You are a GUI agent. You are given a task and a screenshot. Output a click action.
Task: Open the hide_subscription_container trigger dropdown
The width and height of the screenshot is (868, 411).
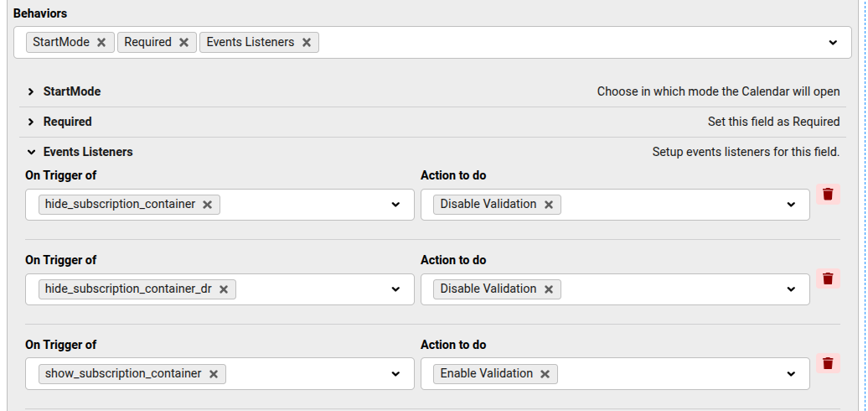tap(395, 205)
